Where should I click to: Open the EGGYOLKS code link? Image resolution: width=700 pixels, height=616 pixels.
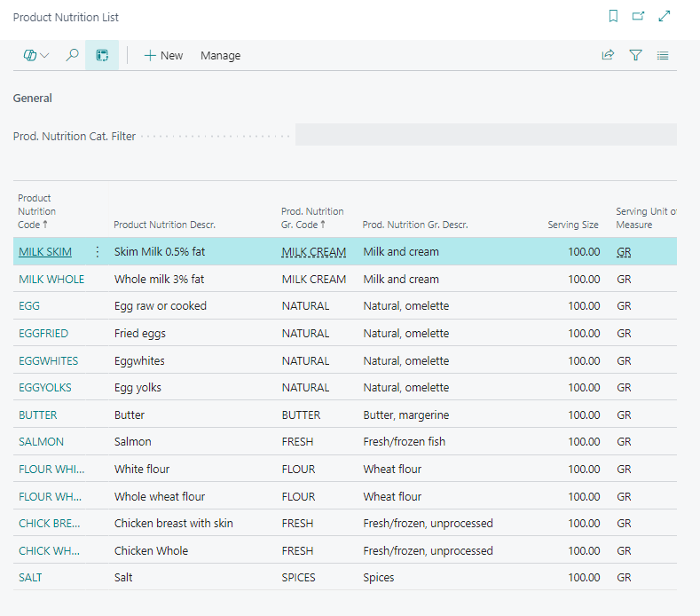tap(45, 388)
